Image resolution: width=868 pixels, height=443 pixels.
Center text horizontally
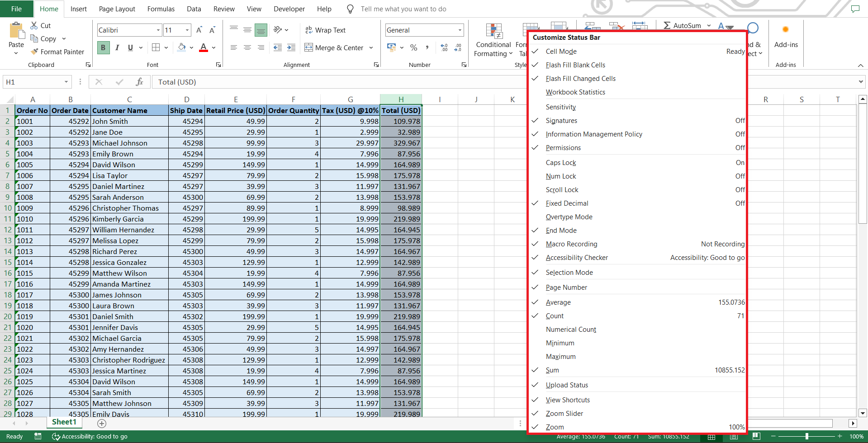pos(247,47)
